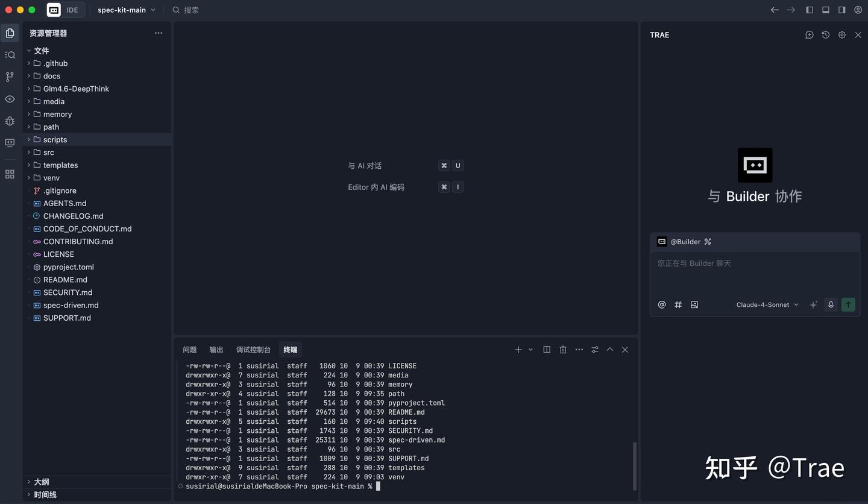Open the terminal profile chevron dropdown
Image resolution: width=868 pixels, height=504 pixels.
tap(530, 349)
